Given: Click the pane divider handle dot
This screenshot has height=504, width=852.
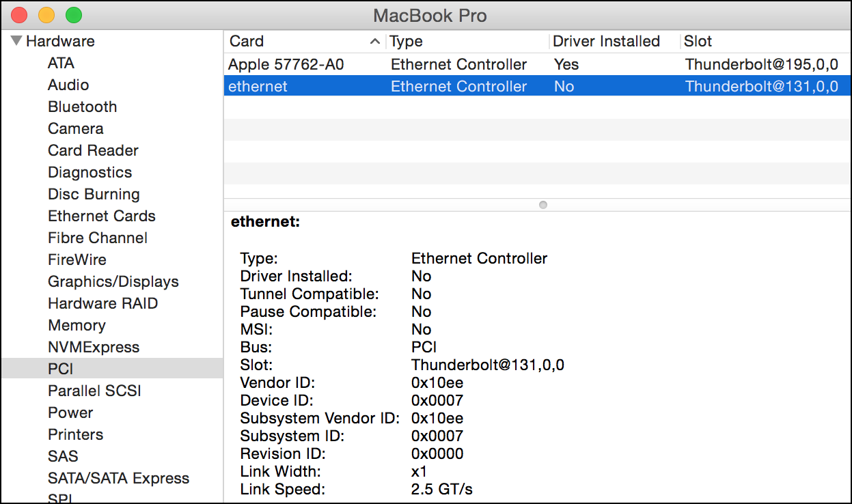Looking at the screenshot, I should point(543,204).
